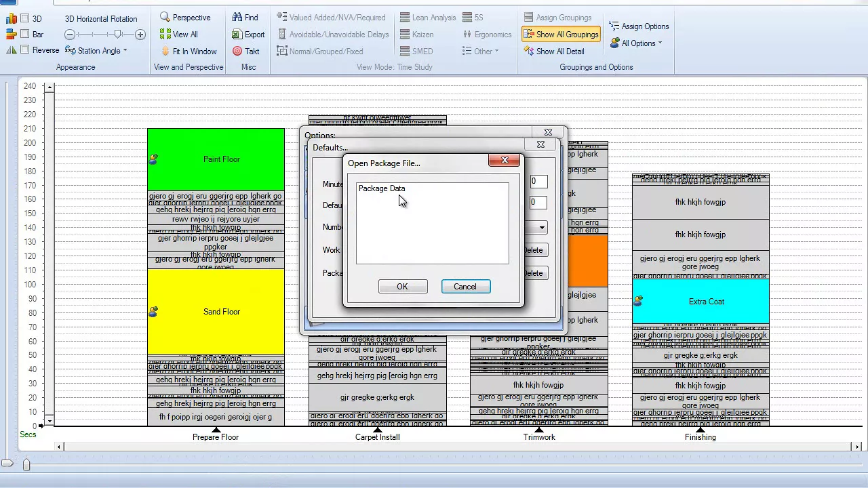Open the Perspective view tool
This screenshot has height=488, width=868.
point(185,18)
